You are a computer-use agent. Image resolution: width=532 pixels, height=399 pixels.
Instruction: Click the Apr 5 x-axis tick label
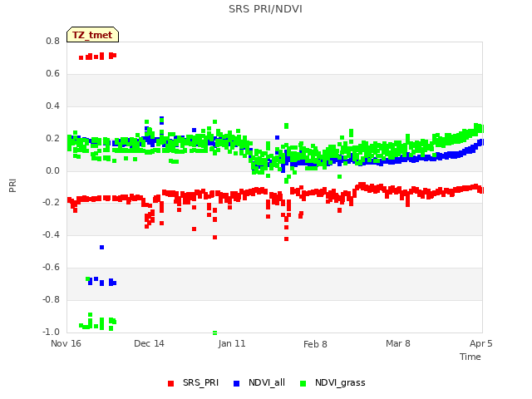click(480, 343)
